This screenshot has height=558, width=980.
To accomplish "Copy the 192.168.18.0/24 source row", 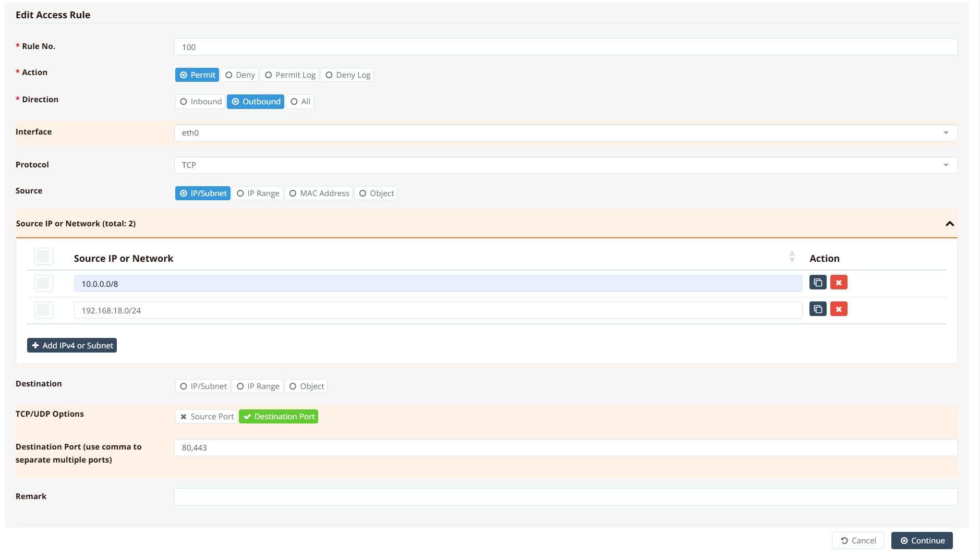I will [x=817, y=309].
